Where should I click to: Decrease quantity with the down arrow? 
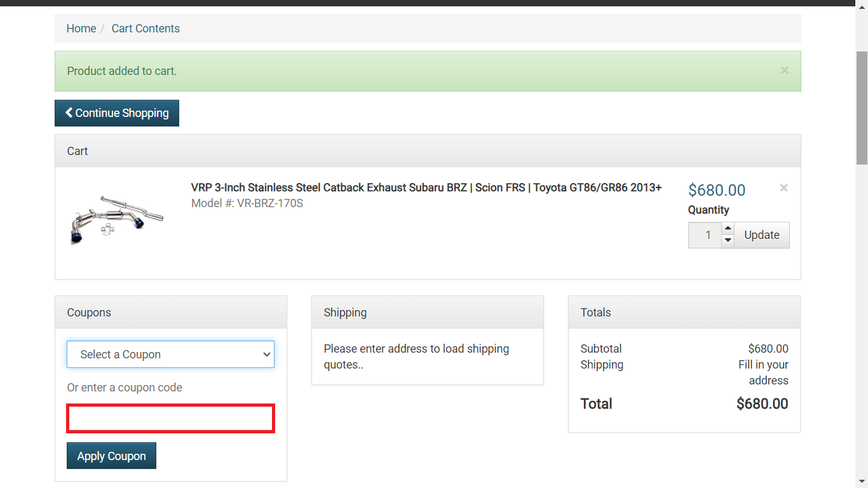pos(728,241)
